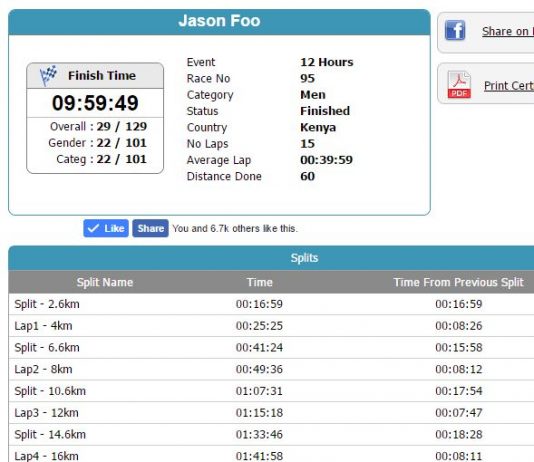The height and width of the screenshot is (462, 534).
Task: Click the checkered flag Finish Time icon
Action: (x=48, y=75)
